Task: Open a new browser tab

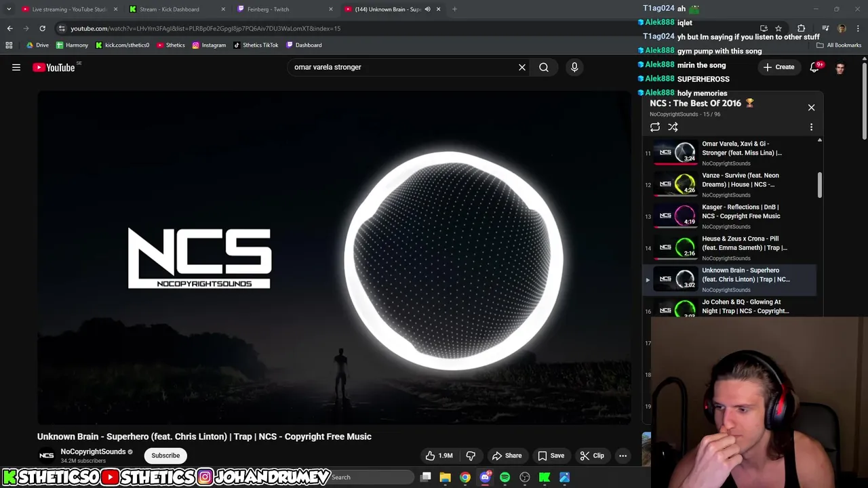Action: [x=454, y=9]
